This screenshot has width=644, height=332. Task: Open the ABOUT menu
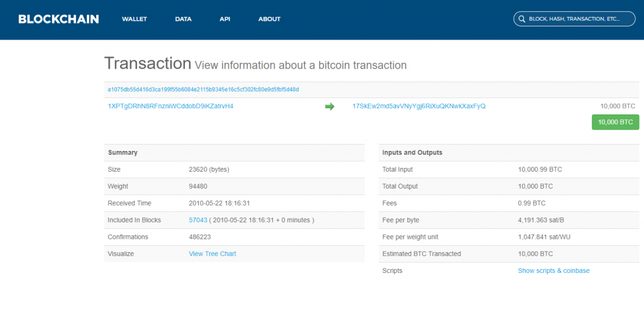(x=269, y=19)
